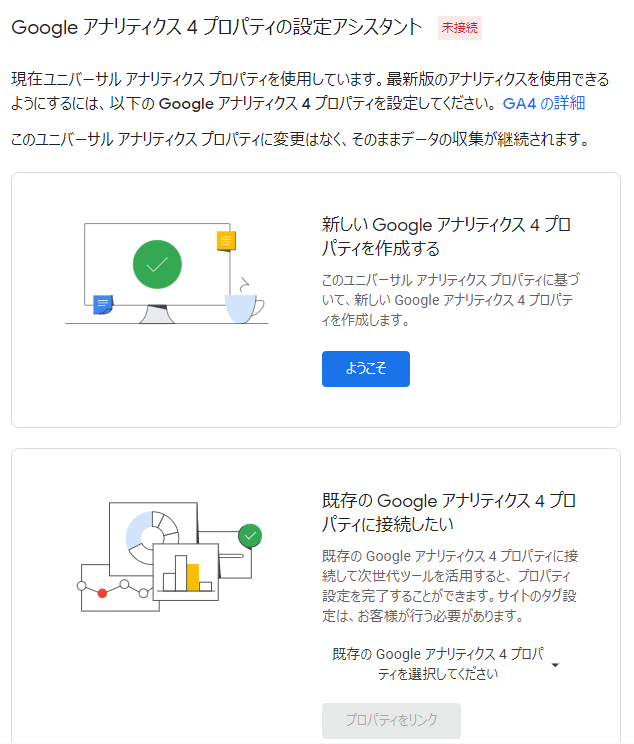Expand the existing GA4 property dropdown arrow
This screenshot has height=744, width=634.
pos(555,665)
